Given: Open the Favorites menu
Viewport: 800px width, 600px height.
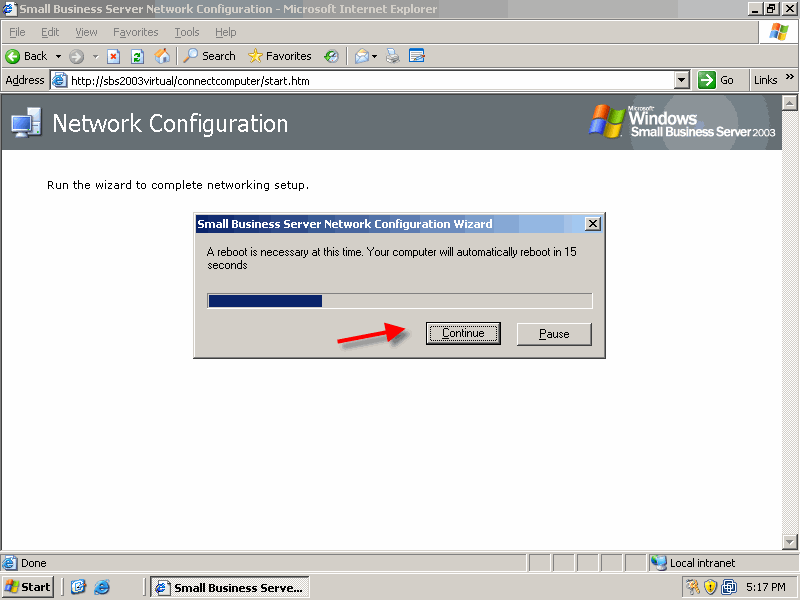Looking at the screenshot, I should click(136, 32).
